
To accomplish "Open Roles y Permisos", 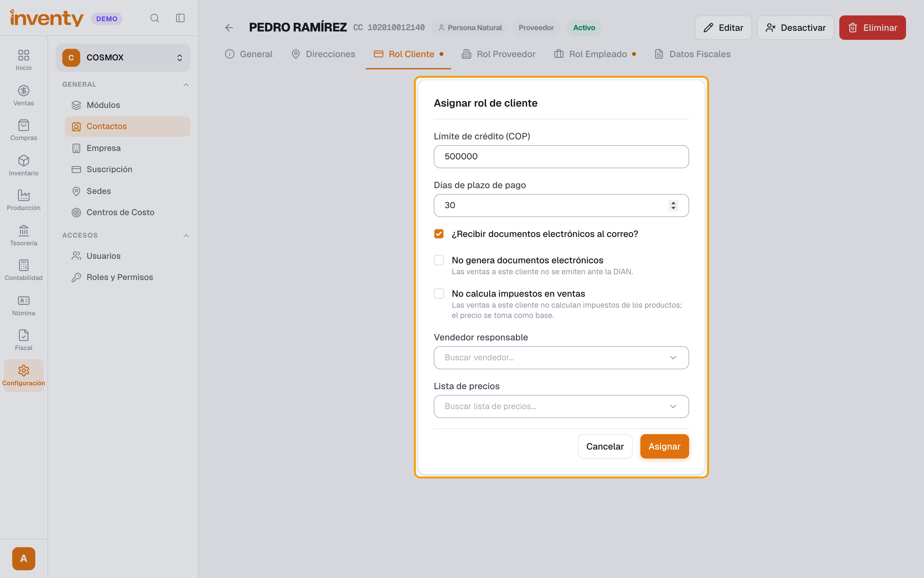I will (127, 277).
